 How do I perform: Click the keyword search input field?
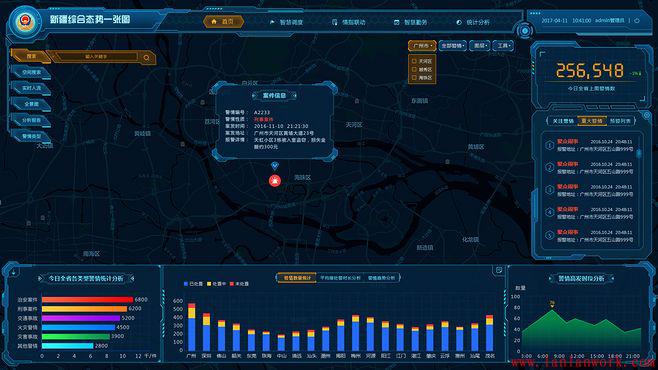point(96,56)
